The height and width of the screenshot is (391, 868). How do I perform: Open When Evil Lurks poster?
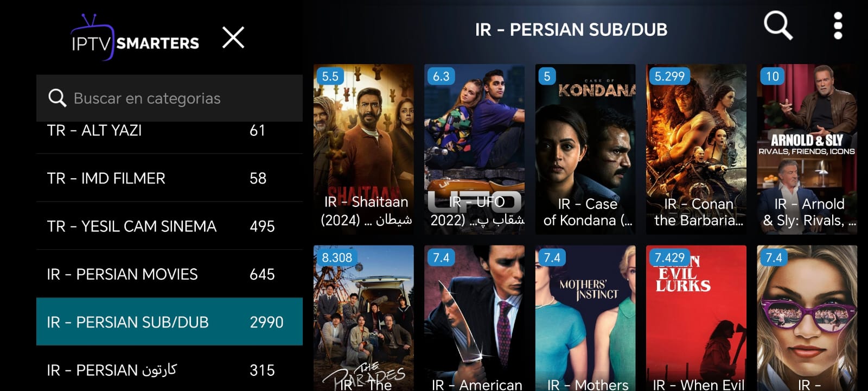696,318
